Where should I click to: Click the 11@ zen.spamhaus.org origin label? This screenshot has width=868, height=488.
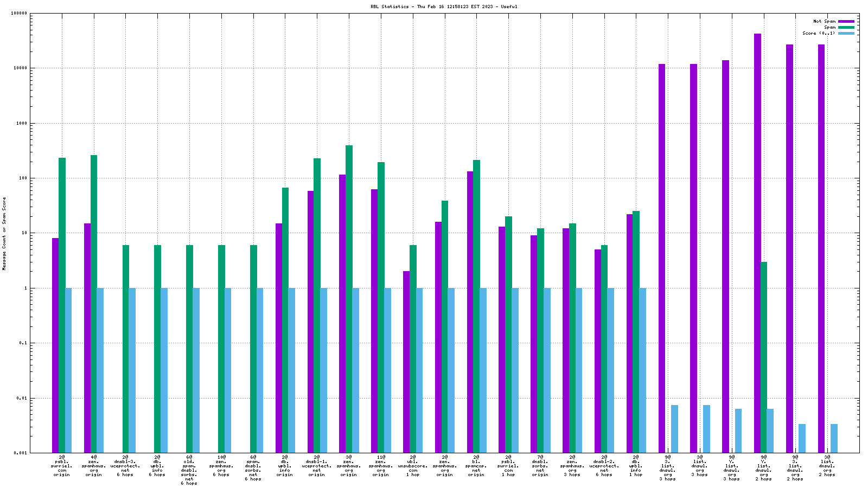(x=381, y=466)
